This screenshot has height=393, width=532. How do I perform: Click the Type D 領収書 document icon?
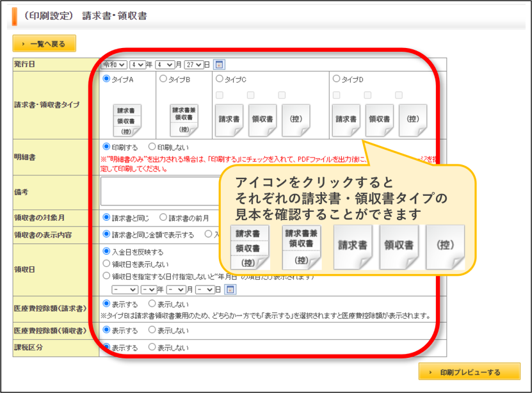pos(380,120)
